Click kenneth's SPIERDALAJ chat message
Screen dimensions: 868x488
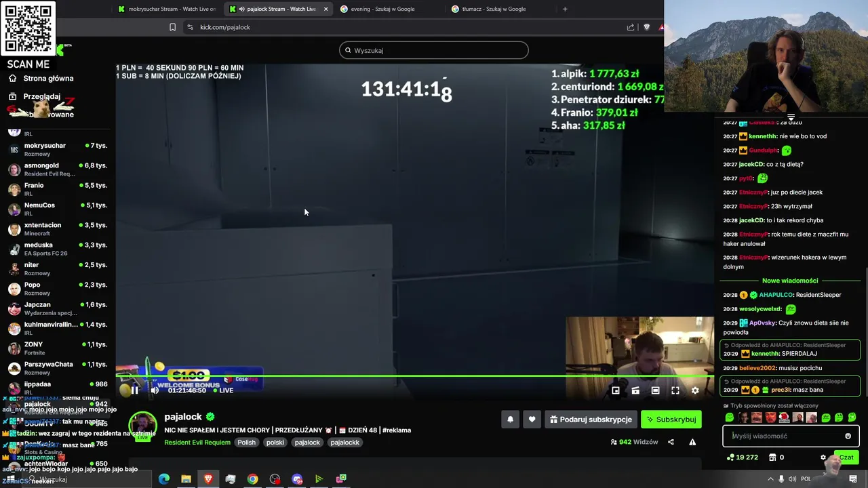point(791,350)
